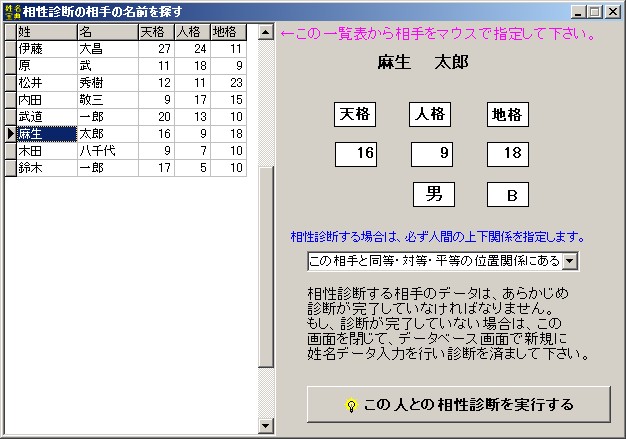Select the row selector for 木田
626x439 pixels.
(x=10, y=151)
